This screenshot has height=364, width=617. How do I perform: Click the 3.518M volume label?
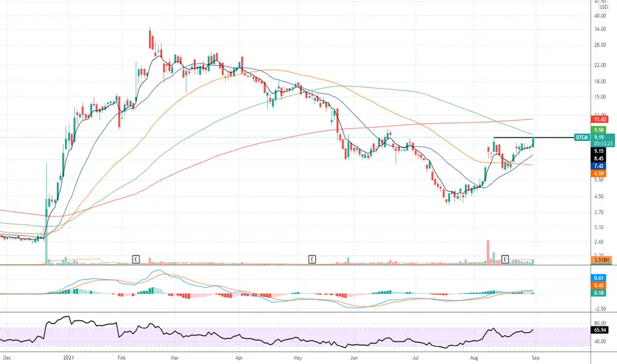[x=602, y=260]
